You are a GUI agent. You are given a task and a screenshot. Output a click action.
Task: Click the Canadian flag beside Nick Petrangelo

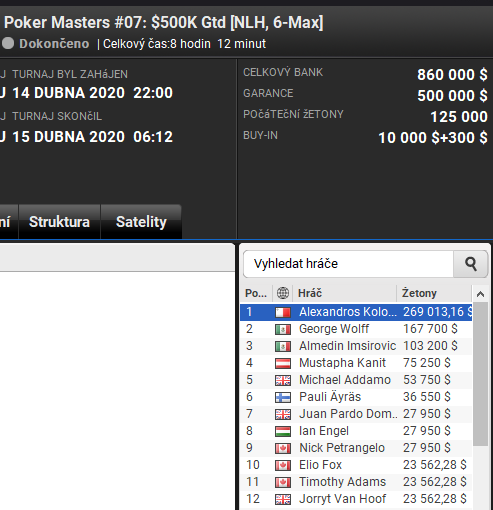[x=283, y=448]
